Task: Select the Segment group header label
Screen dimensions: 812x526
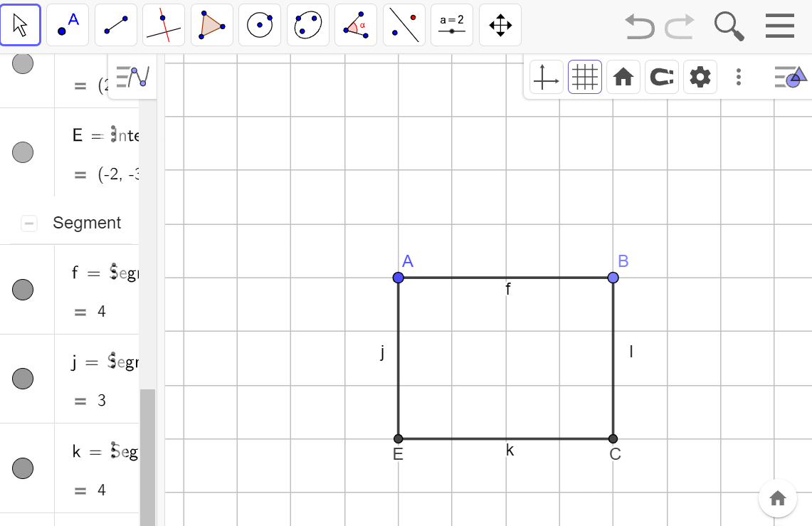Action: (x=87, y=223)
